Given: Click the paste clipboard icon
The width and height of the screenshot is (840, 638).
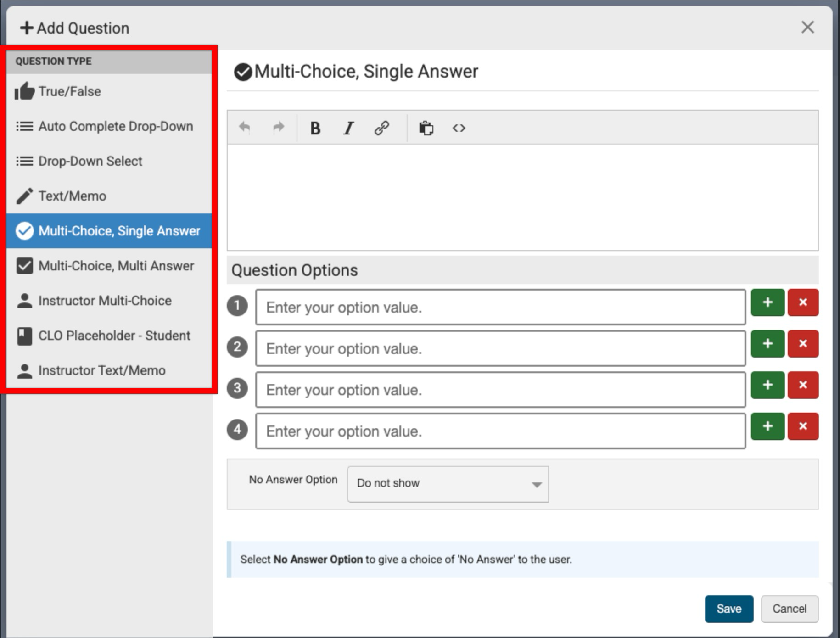Looking at the screenshot, I should pyautogui.click(x=426, y=128).
